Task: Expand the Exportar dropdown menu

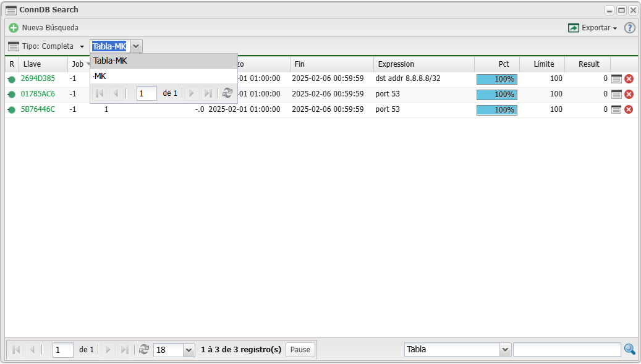Action: coord(592,28)
